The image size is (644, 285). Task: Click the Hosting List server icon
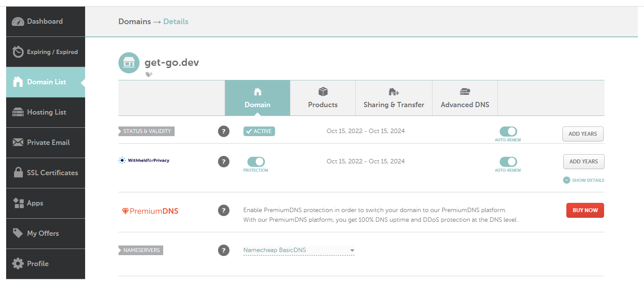[18, 112]
